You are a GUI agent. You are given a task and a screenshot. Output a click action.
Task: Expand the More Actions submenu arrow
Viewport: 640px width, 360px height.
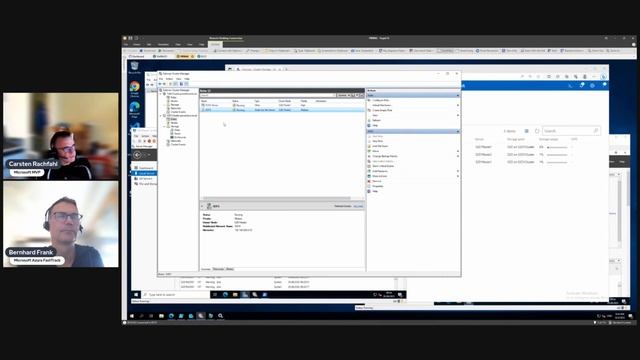point(458,176)
